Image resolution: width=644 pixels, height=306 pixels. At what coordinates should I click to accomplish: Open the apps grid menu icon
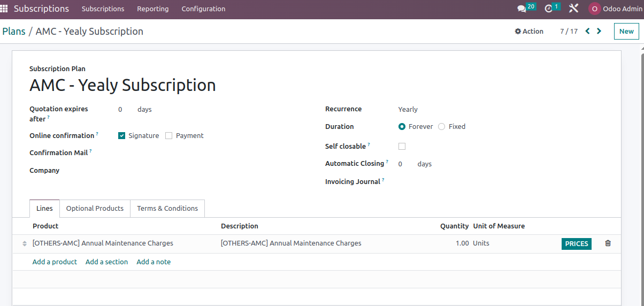tap(4, 9)
